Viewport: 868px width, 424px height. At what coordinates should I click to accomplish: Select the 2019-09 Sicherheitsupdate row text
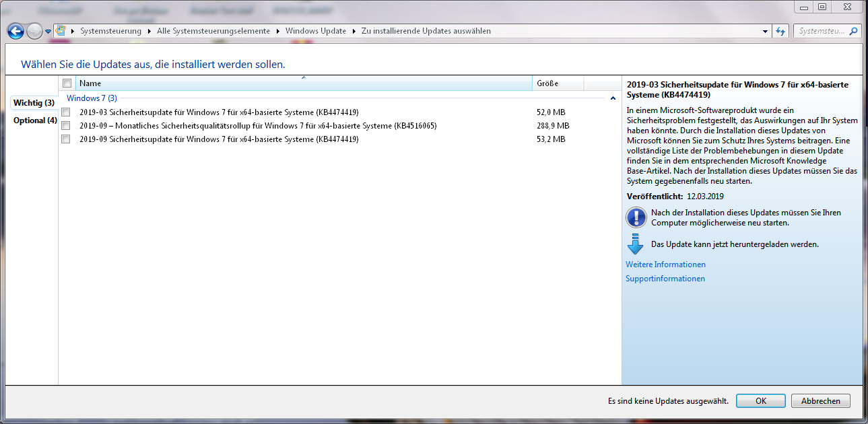[x=219, y=139]
